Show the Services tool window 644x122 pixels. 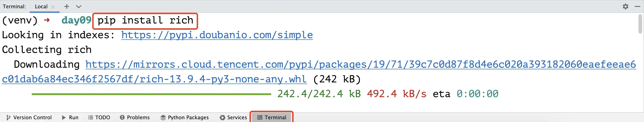[x=233, y=117]
